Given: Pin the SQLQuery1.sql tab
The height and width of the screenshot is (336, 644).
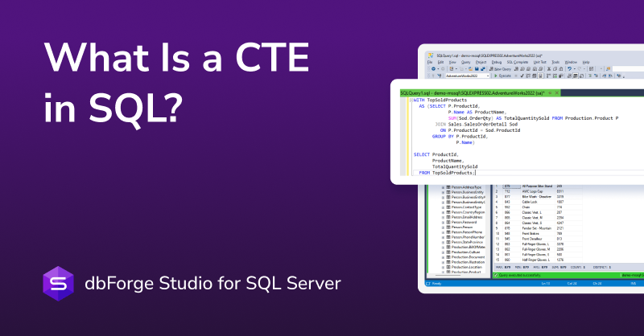Looking at the screenshot, I should tap(550, 93).
